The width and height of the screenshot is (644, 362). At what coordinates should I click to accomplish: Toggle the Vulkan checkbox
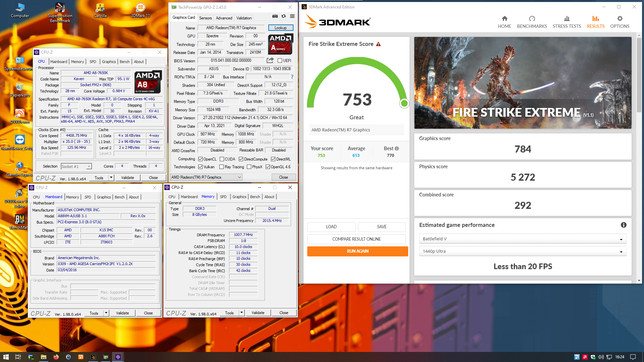(200, 167)
